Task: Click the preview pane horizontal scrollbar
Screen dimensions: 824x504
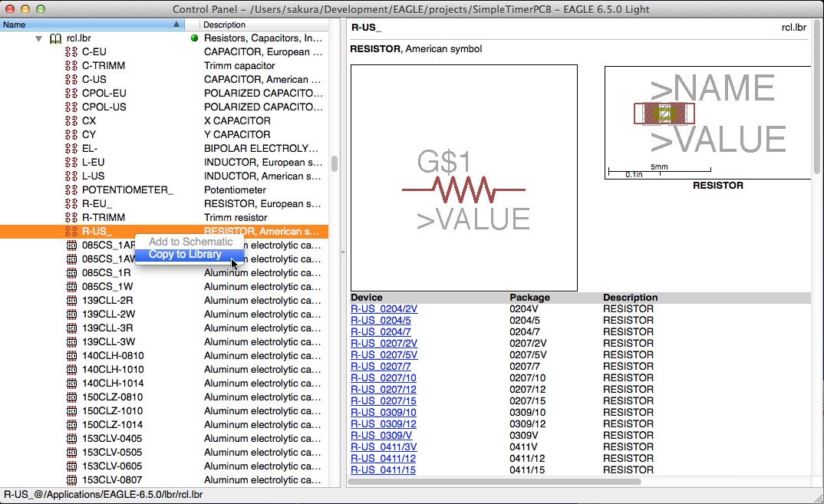Action: click(x=494, y=482)
